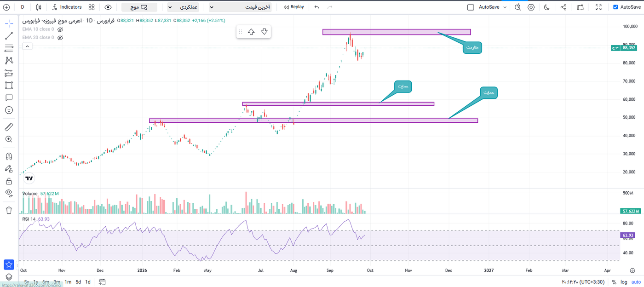Lock all drawing tools

pos(9,181)
